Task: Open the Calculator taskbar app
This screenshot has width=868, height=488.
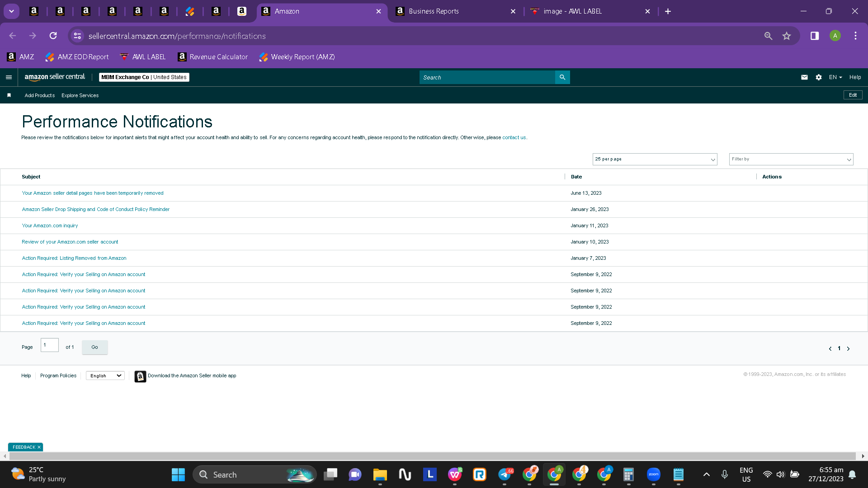Action: (x=628, y=474)
